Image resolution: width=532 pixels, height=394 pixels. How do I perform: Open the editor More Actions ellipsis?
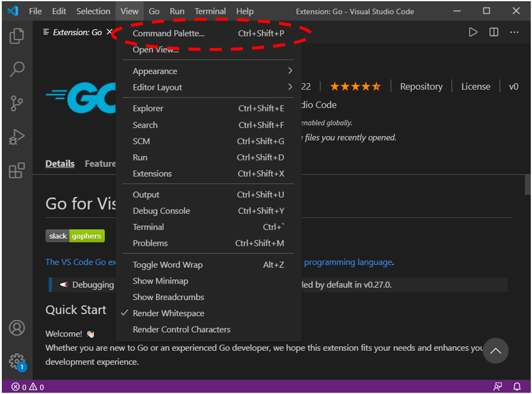pyautogui.click(x=514, y=32)
